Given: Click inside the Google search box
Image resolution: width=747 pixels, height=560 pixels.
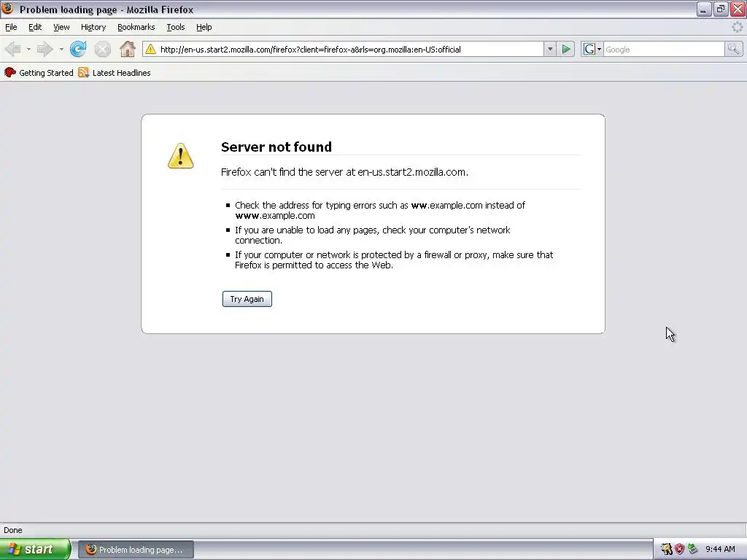Looking at the screenshot, I should 664,49.
